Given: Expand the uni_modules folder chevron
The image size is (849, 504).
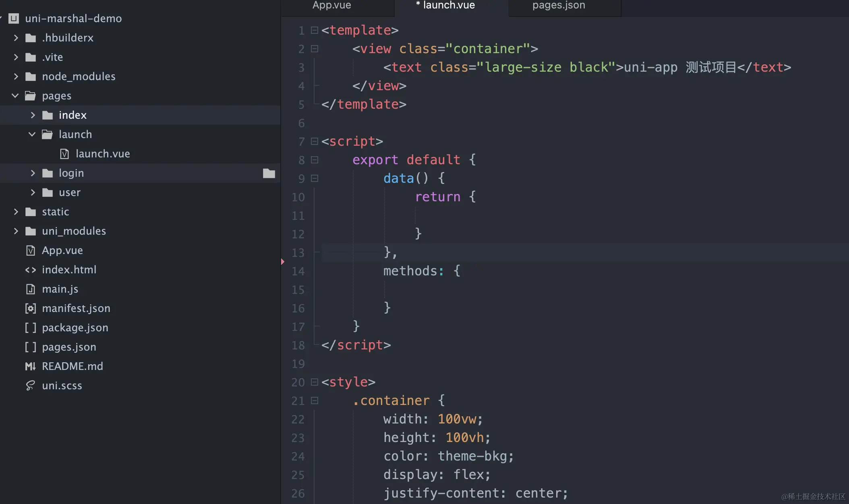Looking at the screenshot, I should (x=16, y=231).
